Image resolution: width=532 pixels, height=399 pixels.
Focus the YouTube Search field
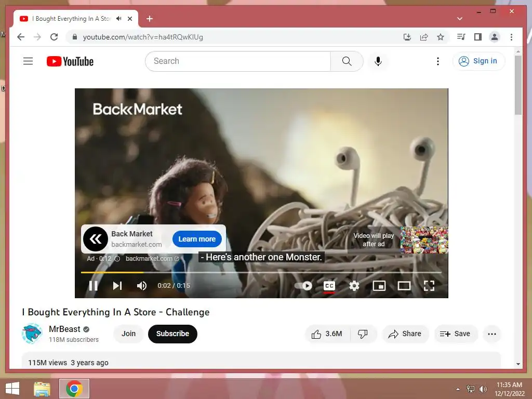coord(238,61)
